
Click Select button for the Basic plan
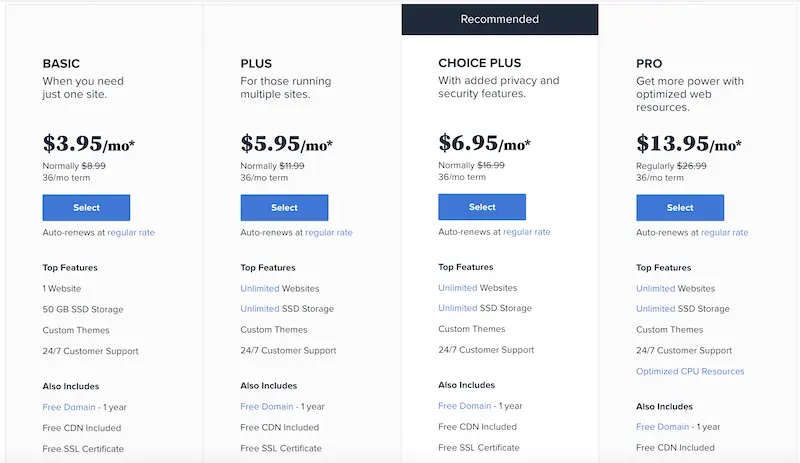[x=86, y=208]
